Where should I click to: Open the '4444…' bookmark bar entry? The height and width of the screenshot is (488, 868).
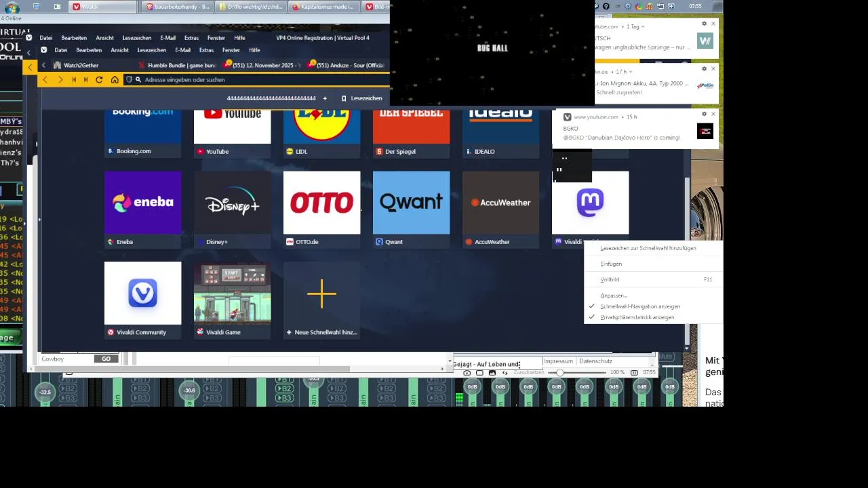(x=271, y=98)
